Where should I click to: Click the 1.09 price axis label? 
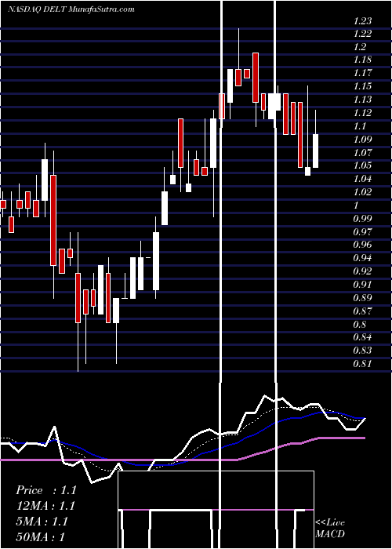362,140
